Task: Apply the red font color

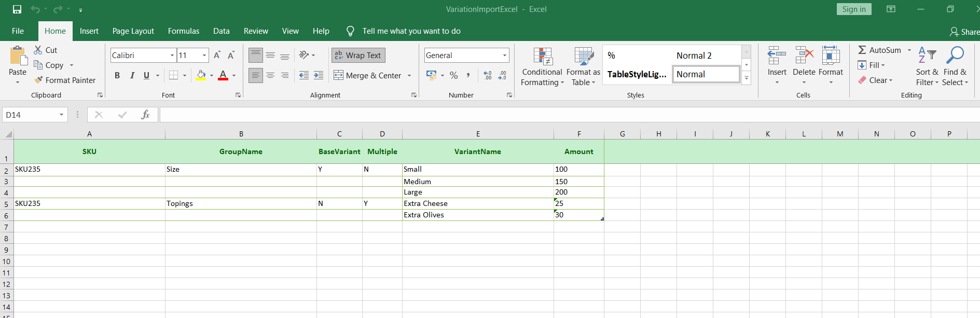Action: (x=223, y=76)
